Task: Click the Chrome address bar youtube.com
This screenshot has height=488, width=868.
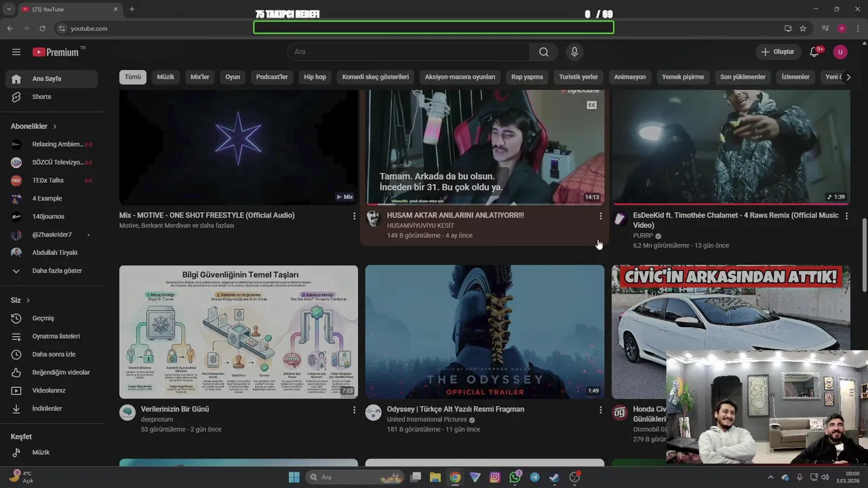Action: point(89,28)
